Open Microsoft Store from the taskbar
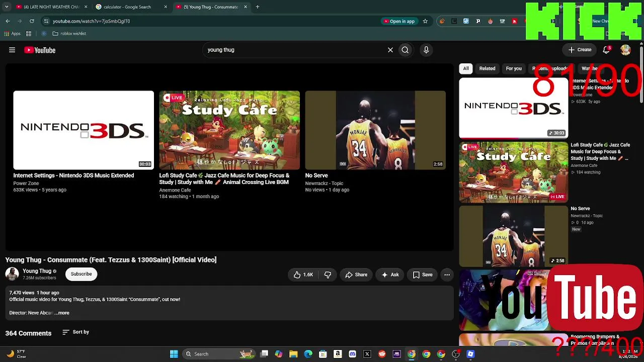The width and height of the screenshot is (644, 362). (323, 354)
